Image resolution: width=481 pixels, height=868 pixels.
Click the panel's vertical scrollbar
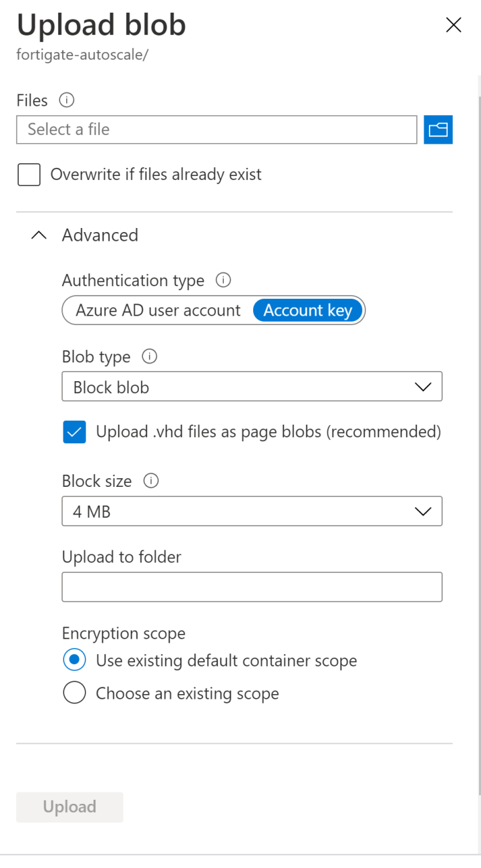(478, 441)
